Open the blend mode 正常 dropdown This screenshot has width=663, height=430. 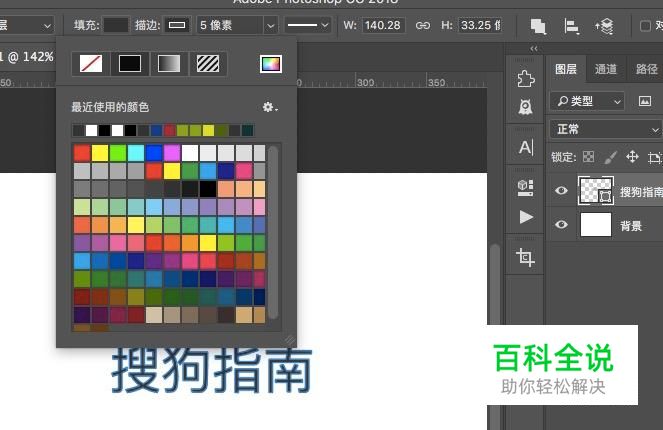pos(605,129)
